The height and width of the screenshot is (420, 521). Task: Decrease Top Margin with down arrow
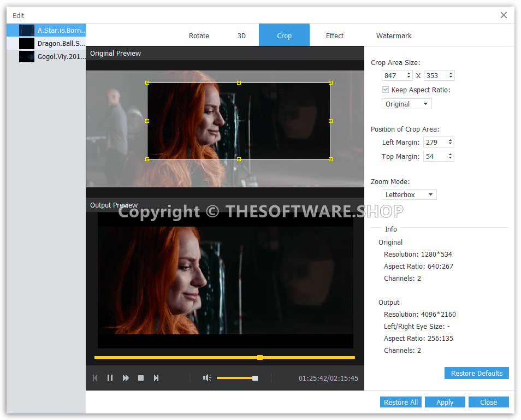450,158
